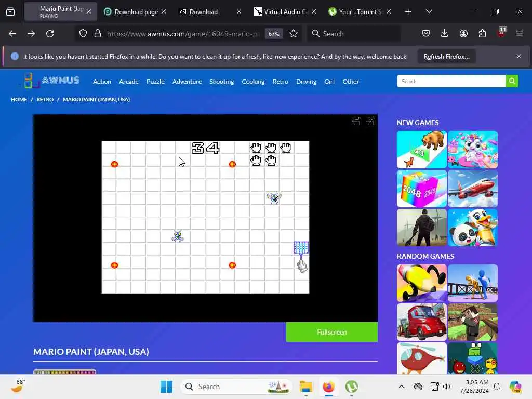The width and height of the screenshot is (532, 399).
Task: Open Windows Start menu
Action: click(x=166, y=387)
